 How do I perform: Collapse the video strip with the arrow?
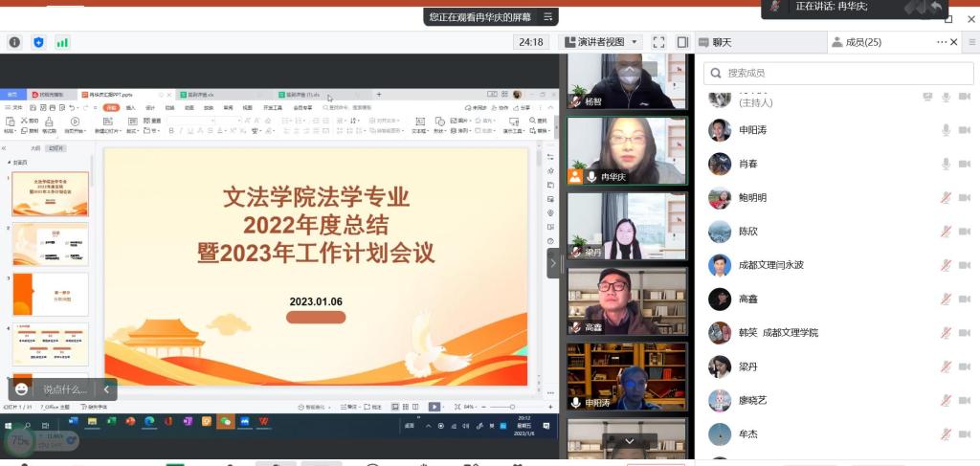pyautogui.click(x=553, y=261)
